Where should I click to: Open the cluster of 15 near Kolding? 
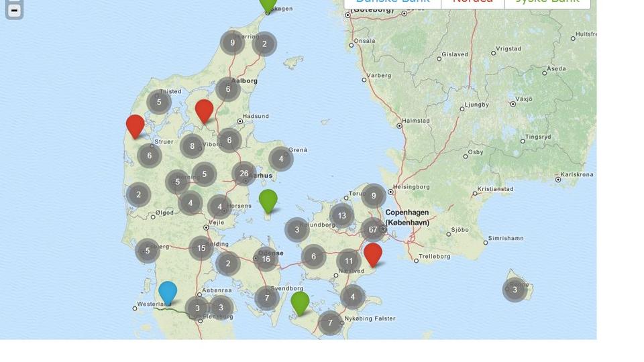(x=201, y=248)
